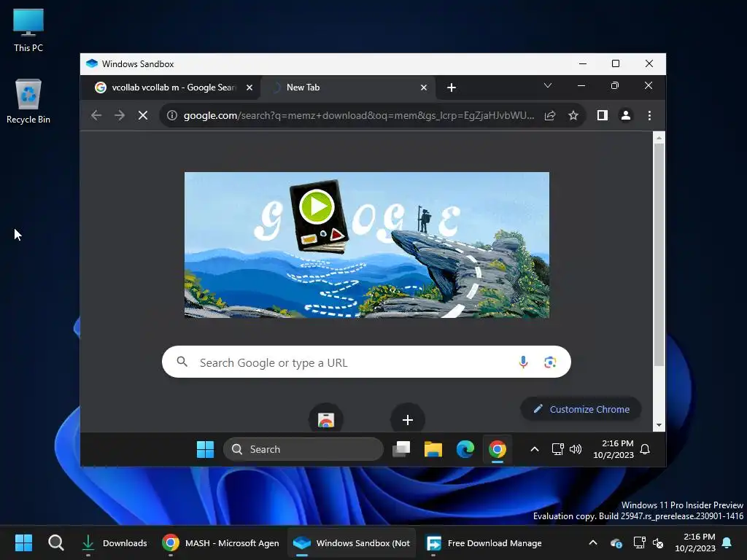Open Chrome profile avatar menu
The height and width of the screenshot is (560, 747).
pos(625,115)
